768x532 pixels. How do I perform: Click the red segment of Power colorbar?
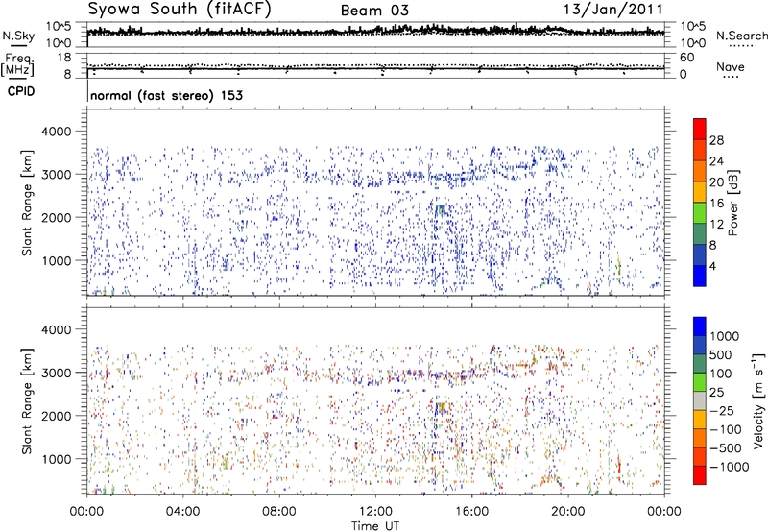pyautogui.click(x=700, y=129)
